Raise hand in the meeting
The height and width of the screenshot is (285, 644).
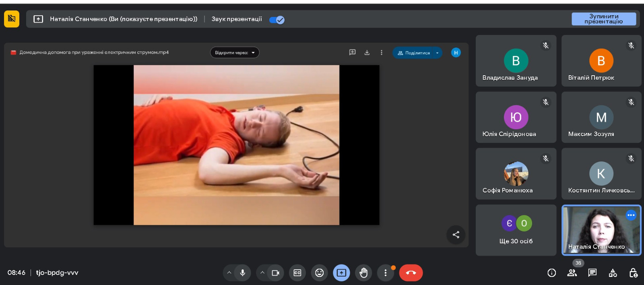click(x=363, y=273)
